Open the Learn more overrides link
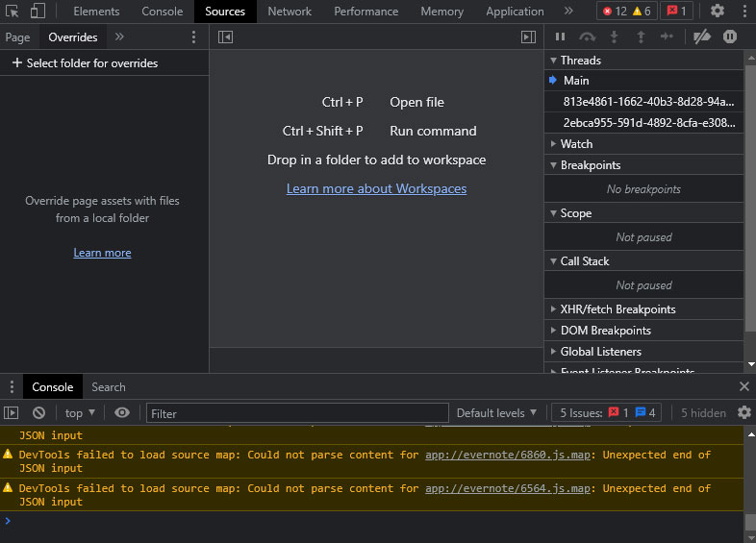Screen dimensions: 756x543 pos(102,253)
